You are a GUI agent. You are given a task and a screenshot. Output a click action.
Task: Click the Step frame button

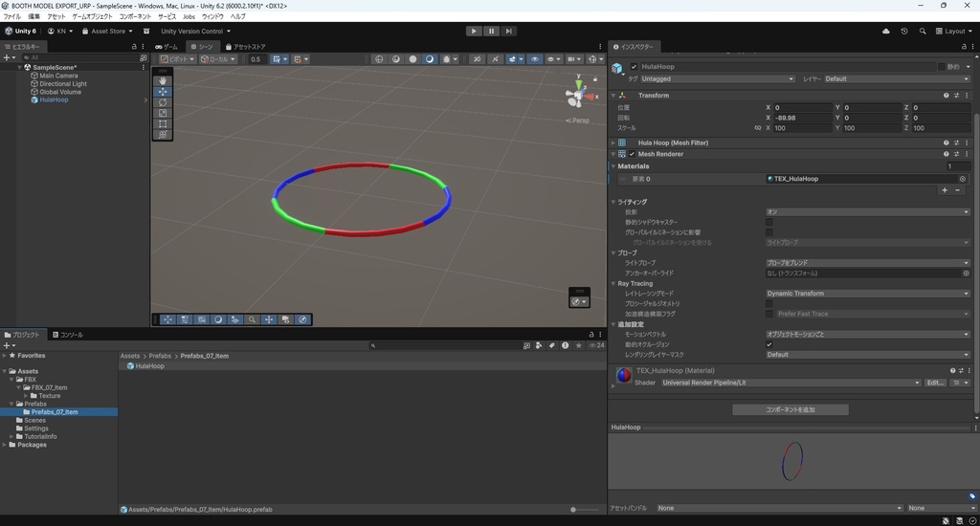509,31
